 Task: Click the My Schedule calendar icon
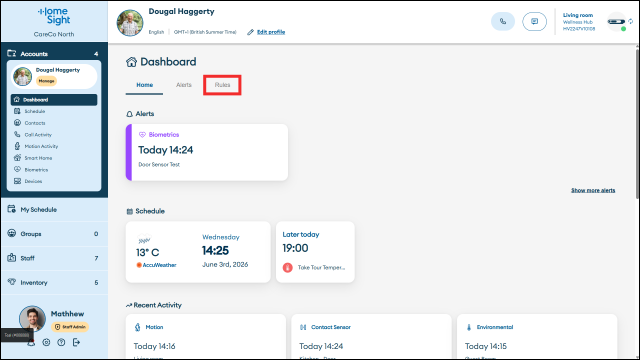coord(11,209)
